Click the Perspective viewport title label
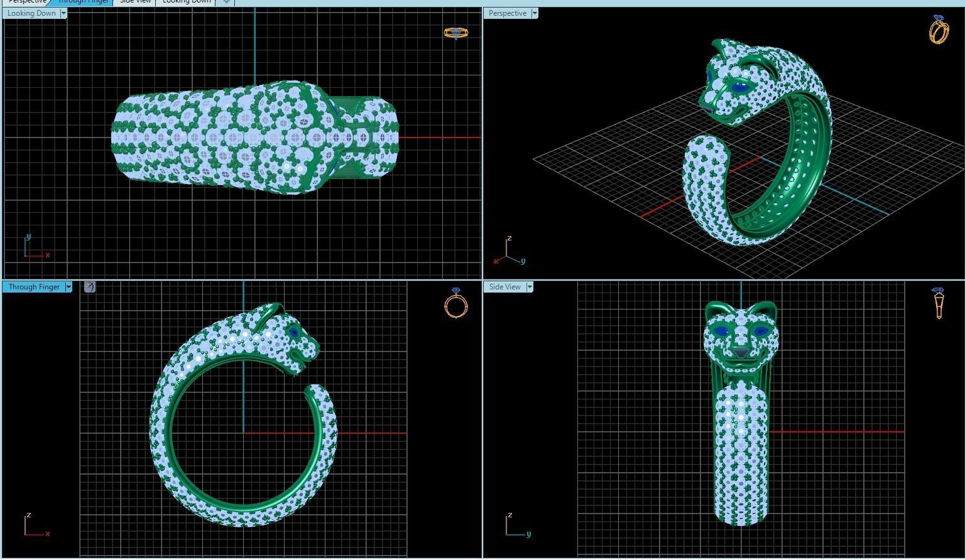 click(x=508, y=13)
